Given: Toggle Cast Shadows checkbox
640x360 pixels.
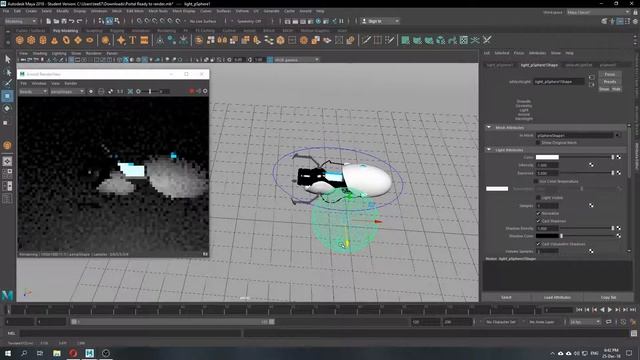Looking at the screenshot, I should click(x=538, y=221).
